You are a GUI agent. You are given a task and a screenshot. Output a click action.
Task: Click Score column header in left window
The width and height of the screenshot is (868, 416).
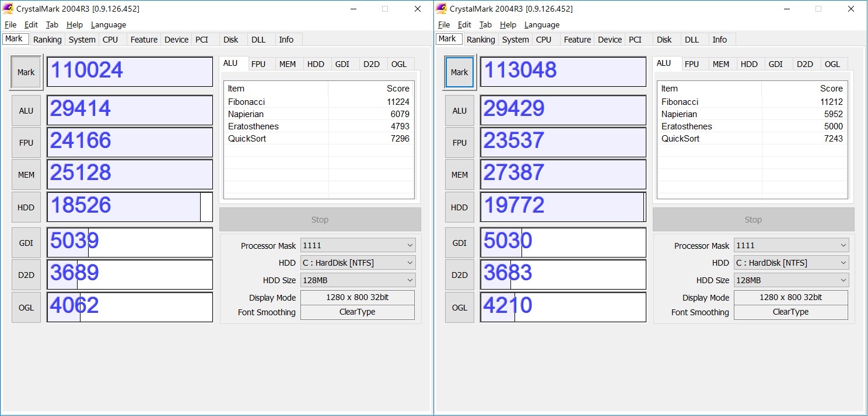(x=371, y=89)
